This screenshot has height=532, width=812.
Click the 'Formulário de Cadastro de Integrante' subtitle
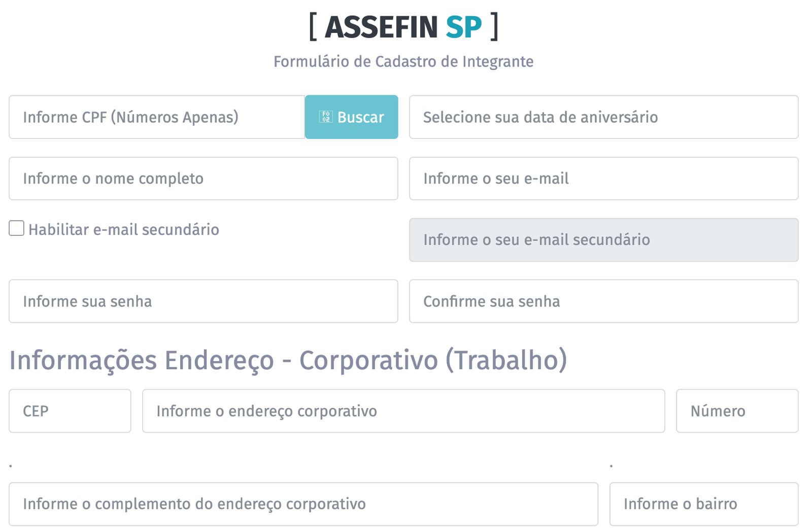[x=403, y=61]
